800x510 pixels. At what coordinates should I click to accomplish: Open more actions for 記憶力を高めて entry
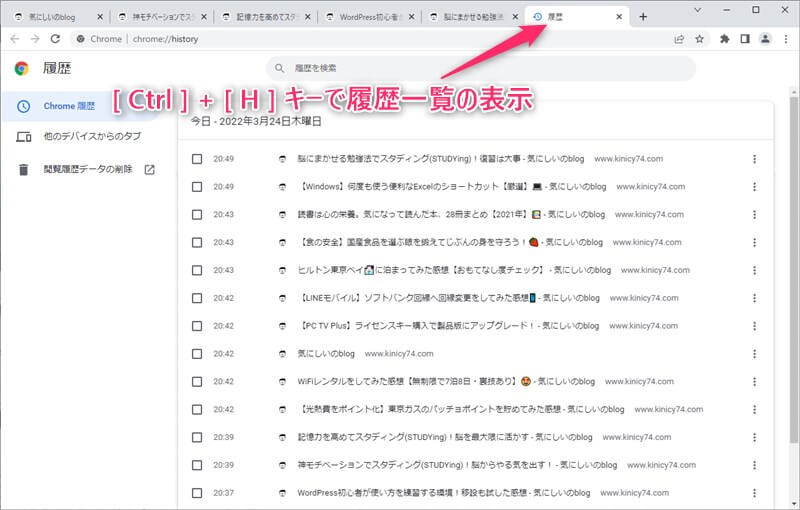click(754, 437)
